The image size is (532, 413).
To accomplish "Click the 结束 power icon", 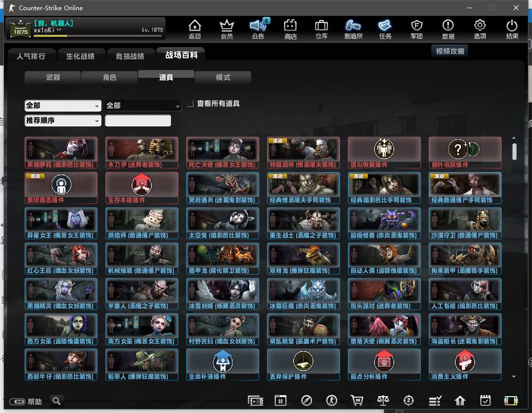I will point(512,29).
